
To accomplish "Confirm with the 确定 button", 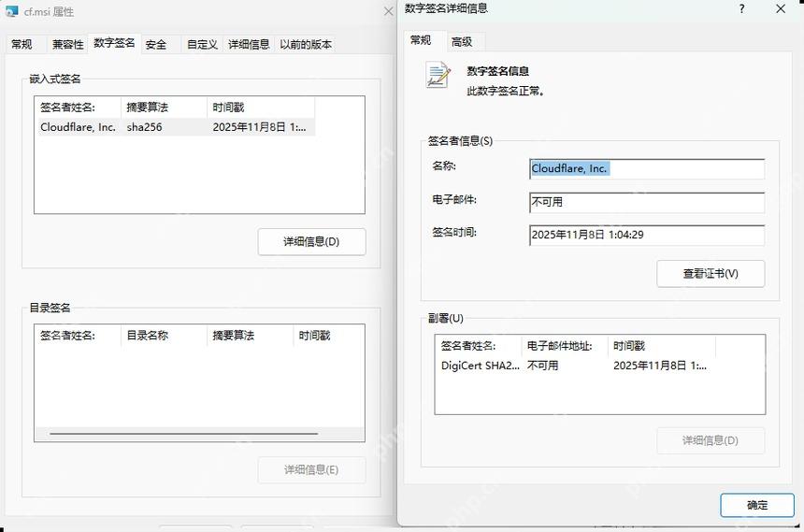I will (x=757, y=505).
